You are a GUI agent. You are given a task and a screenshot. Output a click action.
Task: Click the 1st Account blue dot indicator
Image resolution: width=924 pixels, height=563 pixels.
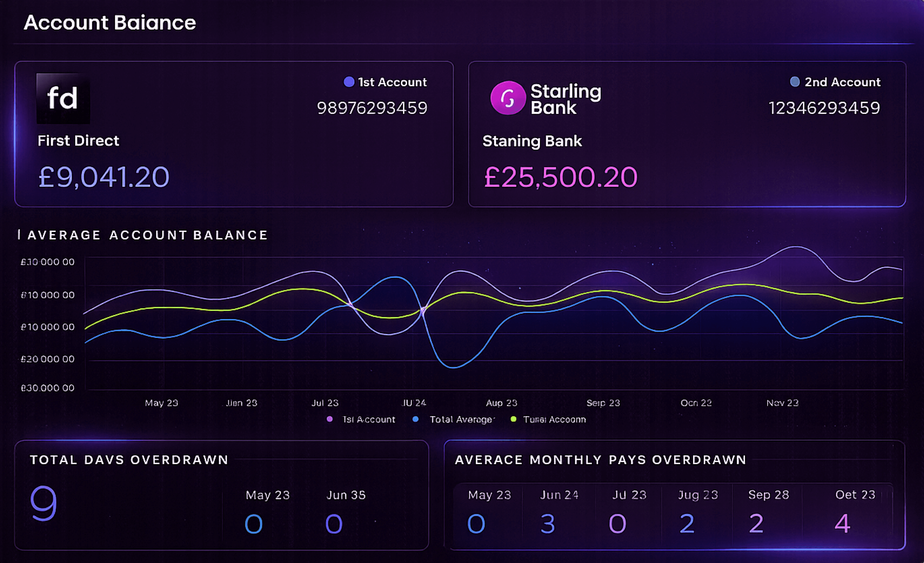point(349,82)
